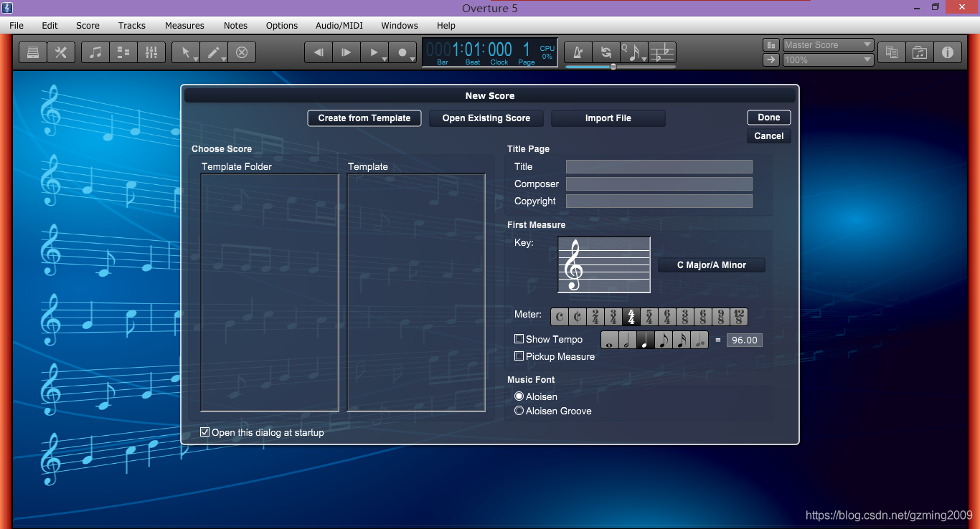Click the 96.00 tempo value field

tap(745, 340)
